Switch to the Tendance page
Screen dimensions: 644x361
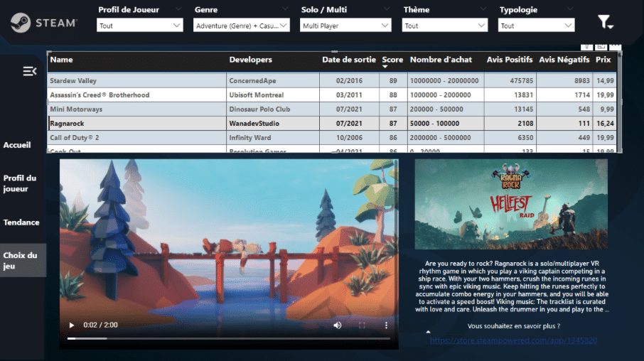point(21,222)
